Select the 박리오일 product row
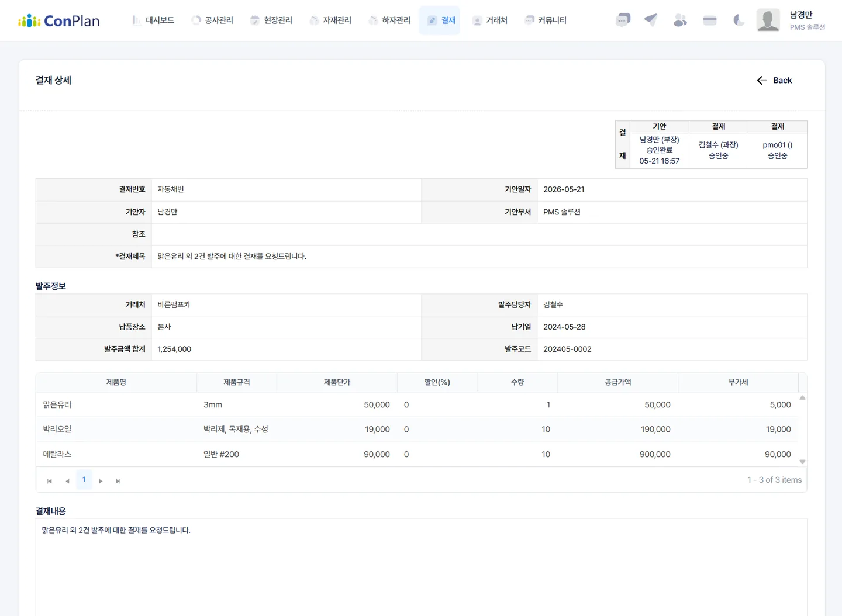This screenshot has height=616, width=842. coord(417,429)
